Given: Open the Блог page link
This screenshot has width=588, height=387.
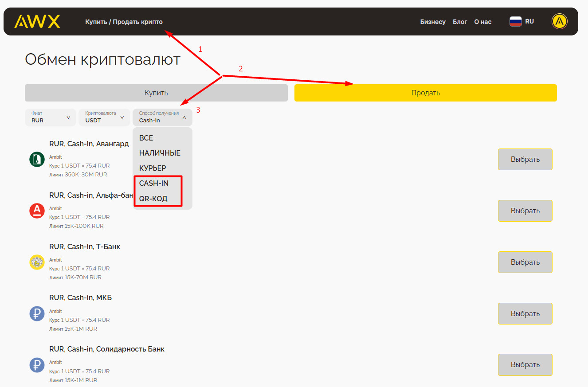Looking at the screenshot, I should (460, 22).
